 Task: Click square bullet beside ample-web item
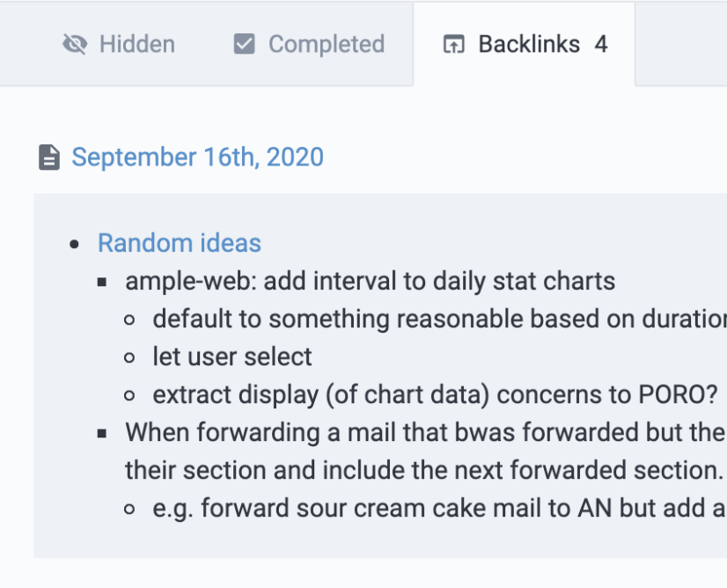(102, 282)
